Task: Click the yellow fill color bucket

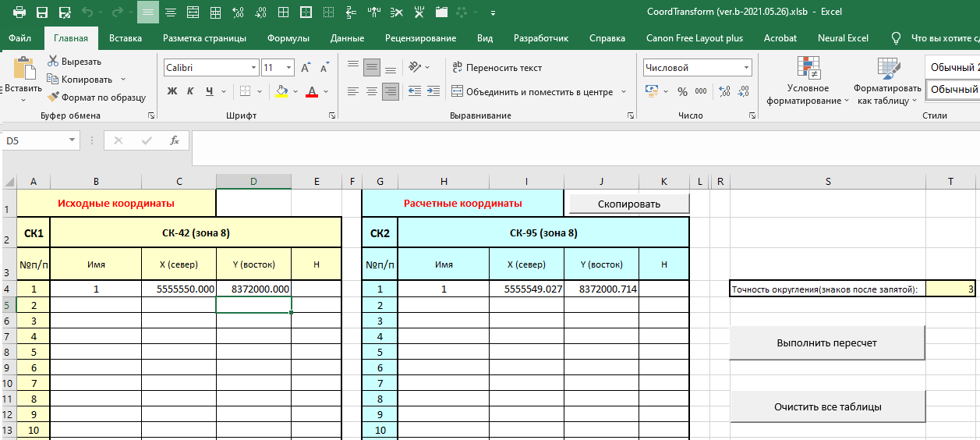Action: pos(282,91)
